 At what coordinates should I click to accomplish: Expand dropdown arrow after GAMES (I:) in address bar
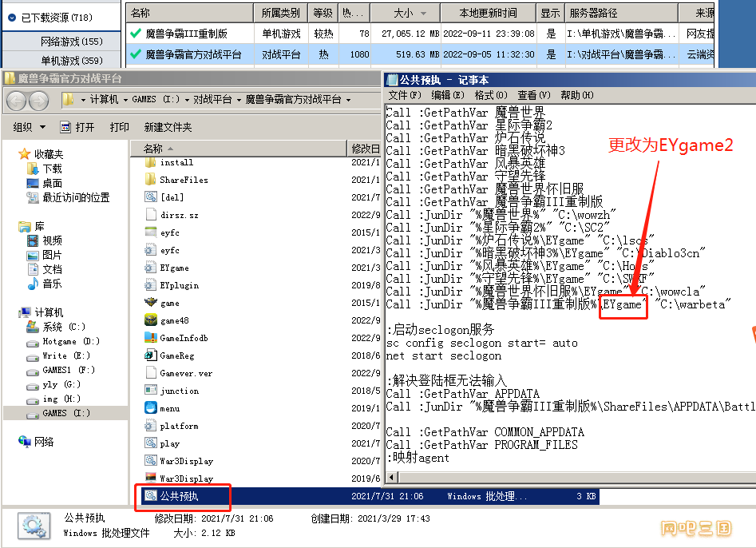(187, 100)
